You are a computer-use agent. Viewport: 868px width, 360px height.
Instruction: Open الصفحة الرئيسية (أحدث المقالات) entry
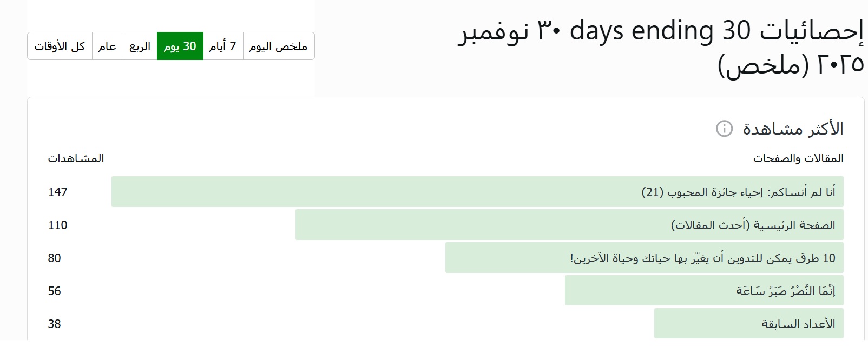[753, 225]
